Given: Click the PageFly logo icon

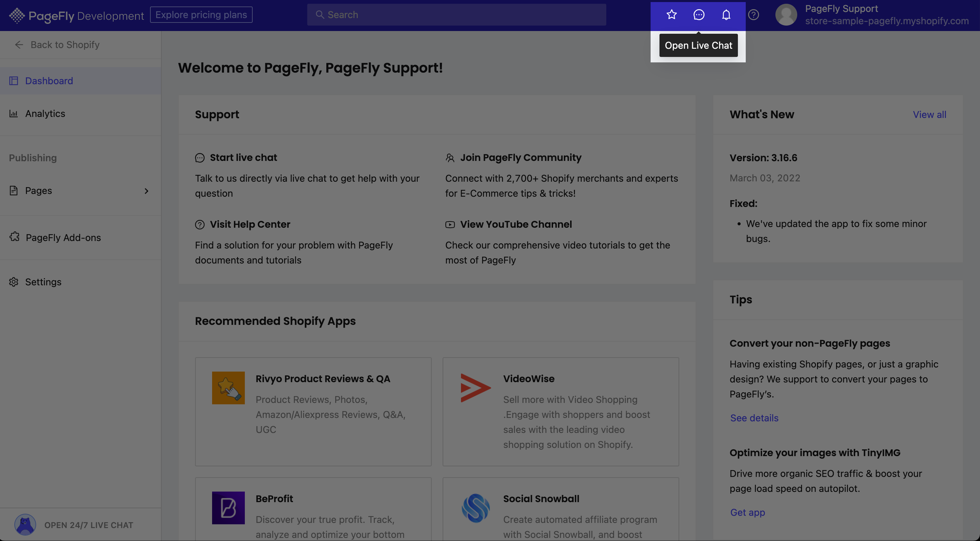Looking at the screenshot, I should (17, 16).
